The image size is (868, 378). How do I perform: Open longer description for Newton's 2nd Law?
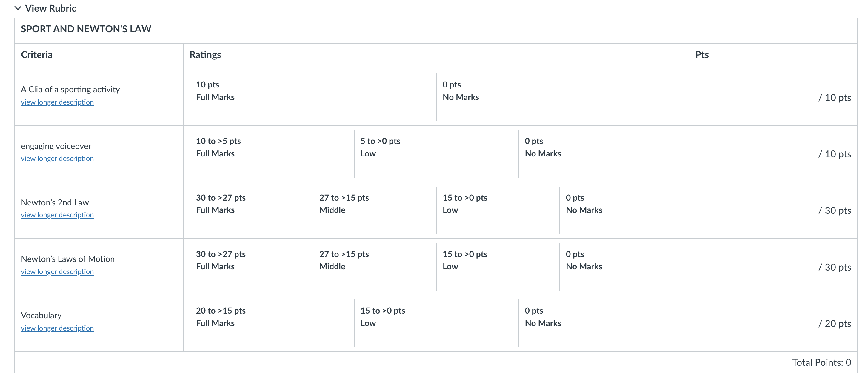[x=57, y=215]
